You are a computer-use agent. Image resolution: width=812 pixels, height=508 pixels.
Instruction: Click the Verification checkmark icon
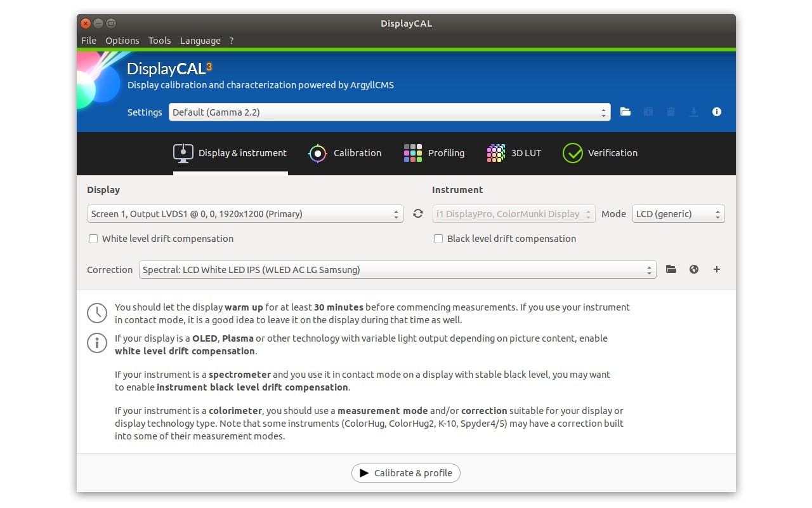click(x=573, y=152)
